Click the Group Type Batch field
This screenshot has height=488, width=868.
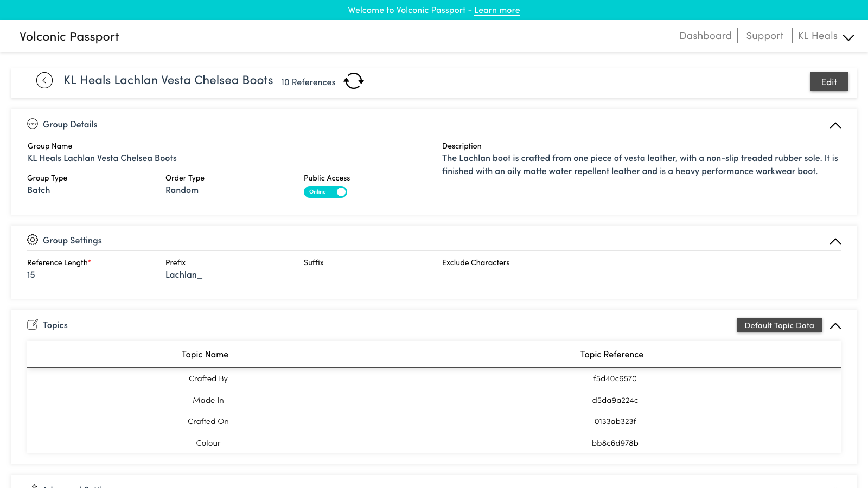88,190
